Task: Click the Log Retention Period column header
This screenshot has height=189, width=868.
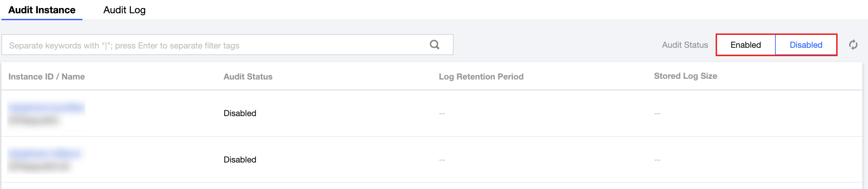Action: [481, 77]
